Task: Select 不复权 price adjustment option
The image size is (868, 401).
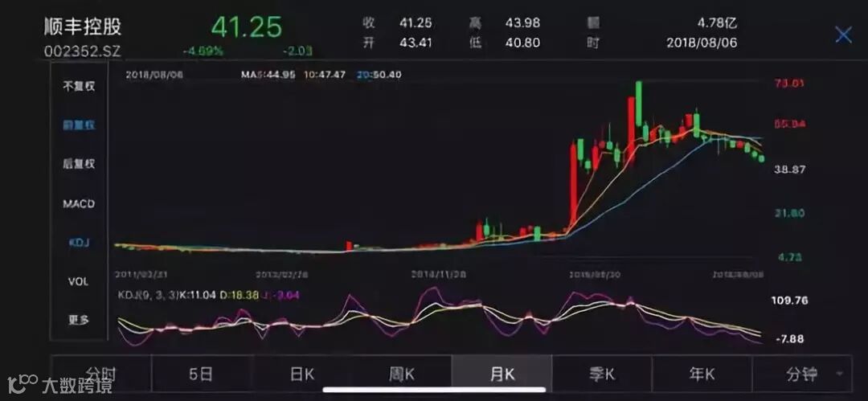Action: tap(79, 87)
